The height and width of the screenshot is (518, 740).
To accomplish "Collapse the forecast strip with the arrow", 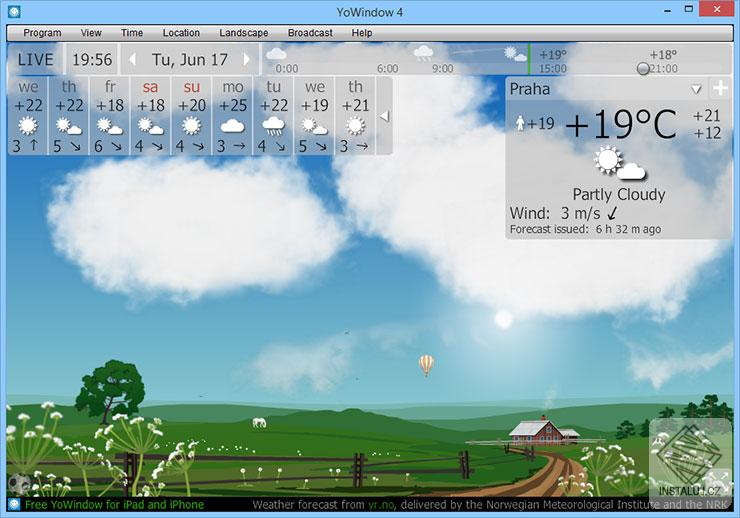I will 385,116.
